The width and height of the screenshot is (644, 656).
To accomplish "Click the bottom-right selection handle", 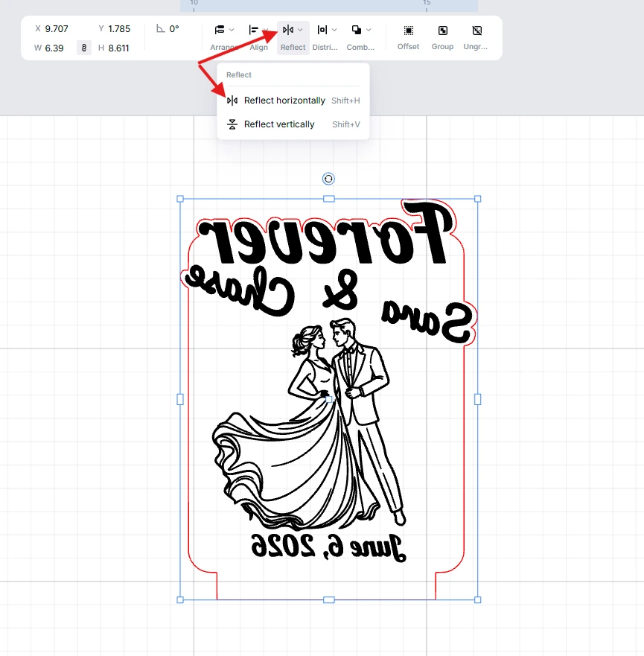I will [477, 600].
